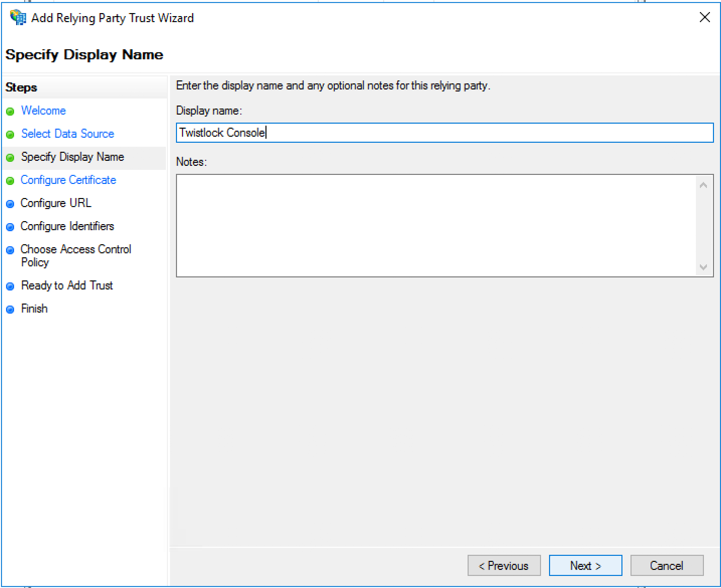Image resolution: width=721 pixels, height=588 pixels.
Task: Select the Specify Display Name step
Action: 72,157
